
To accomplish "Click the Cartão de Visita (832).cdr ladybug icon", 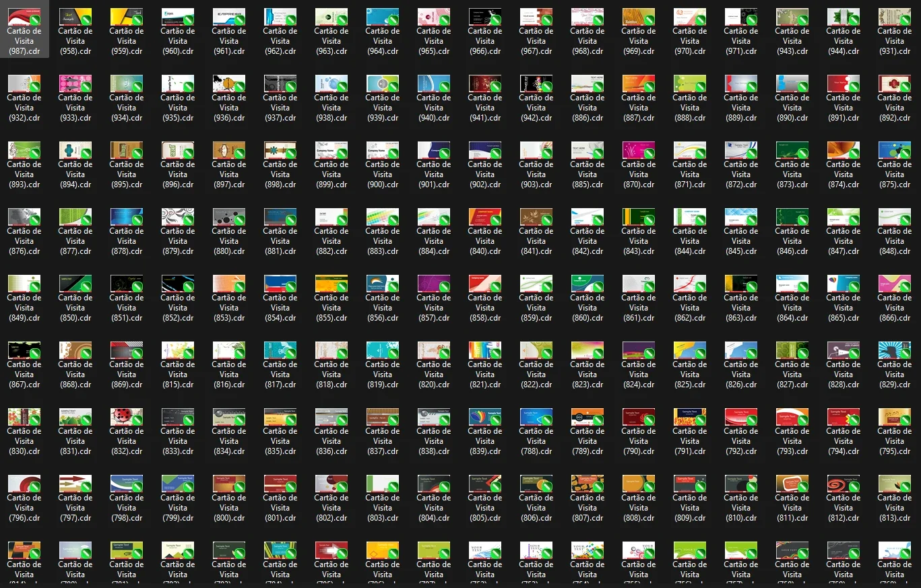I will pyautogui.click(x=127, y=417).
